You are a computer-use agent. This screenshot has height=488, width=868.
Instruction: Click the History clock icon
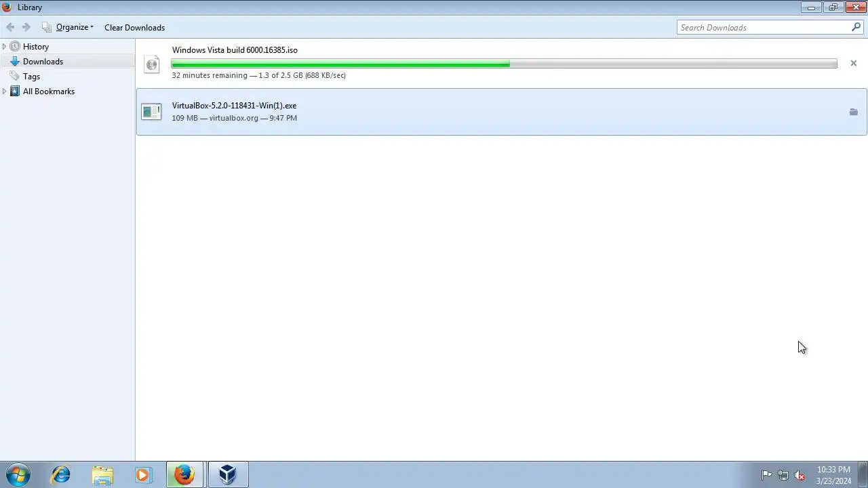tap(15, 47)
